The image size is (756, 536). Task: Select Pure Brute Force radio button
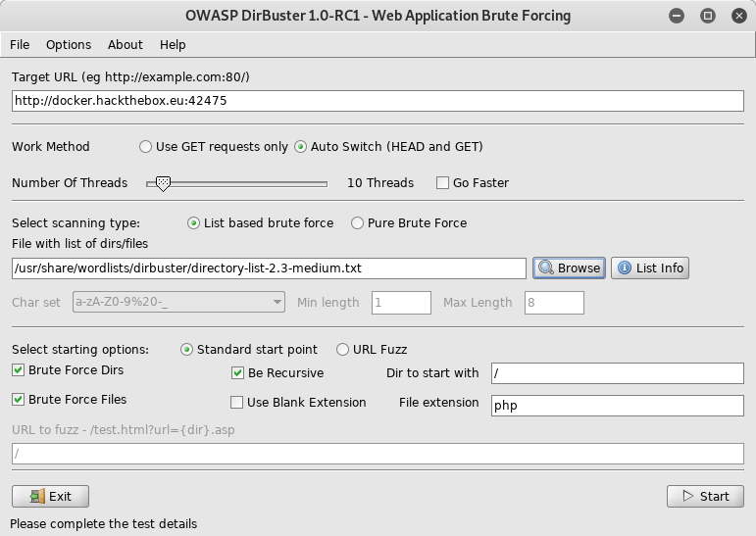point(357,222)
